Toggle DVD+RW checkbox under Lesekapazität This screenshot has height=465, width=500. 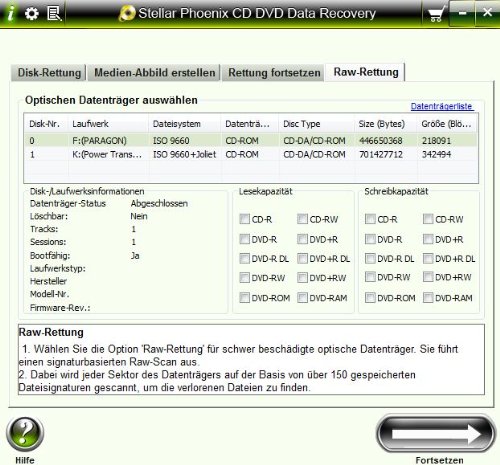pos(302,277)
